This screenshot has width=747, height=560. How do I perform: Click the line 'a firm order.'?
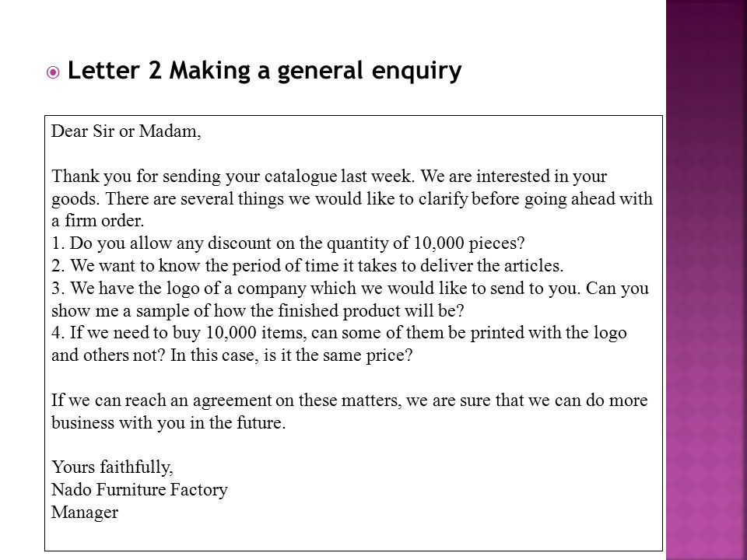tap(98, 220)
